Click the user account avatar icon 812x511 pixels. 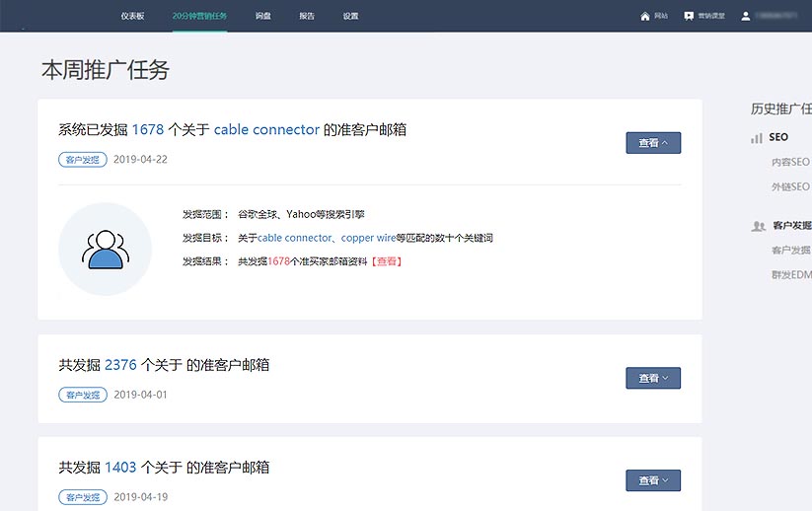(746, 17)
